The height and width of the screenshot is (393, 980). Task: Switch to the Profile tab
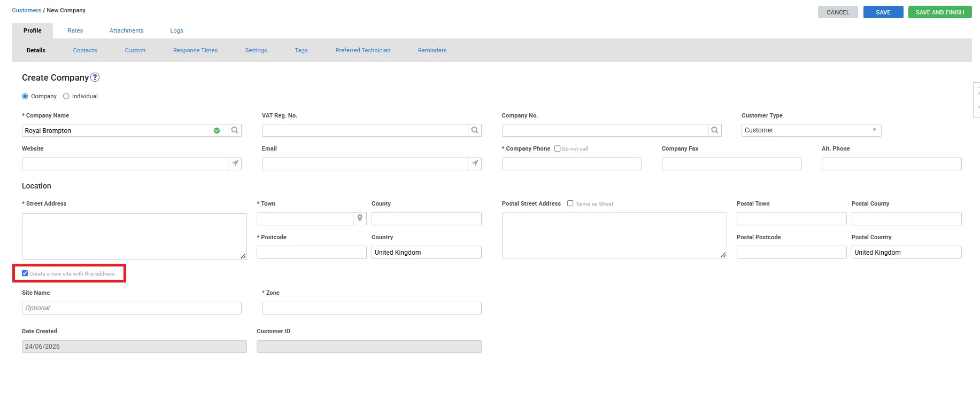tap(32, 30)
